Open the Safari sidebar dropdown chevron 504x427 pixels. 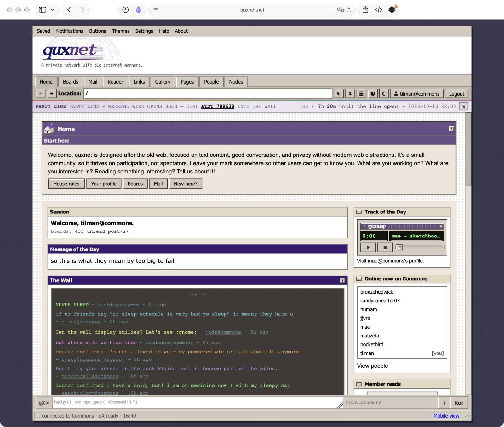point(53,10)
